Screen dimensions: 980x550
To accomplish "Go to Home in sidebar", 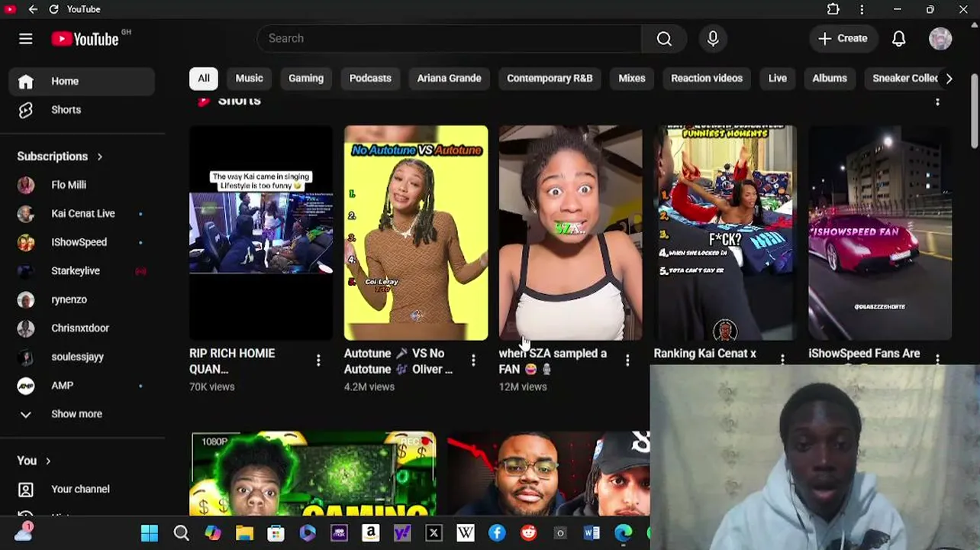I will pyautogui.click(x=82, y=81).
